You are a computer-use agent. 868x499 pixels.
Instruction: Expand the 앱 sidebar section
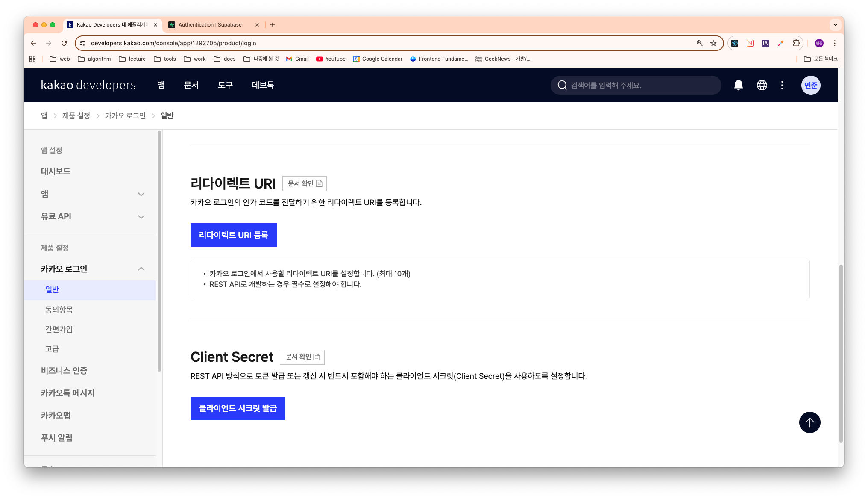141,194
